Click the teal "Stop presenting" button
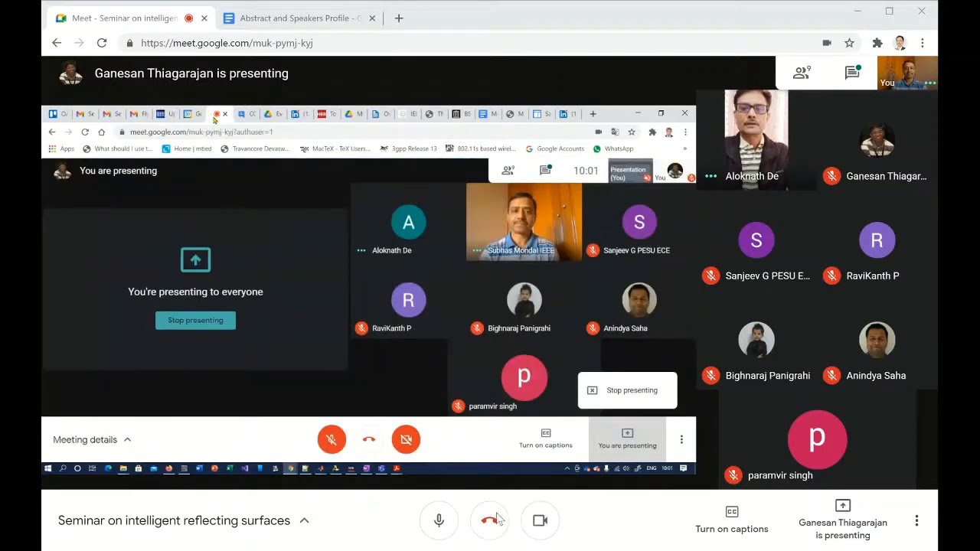The image size is (980, 551). tap(195, 321)
